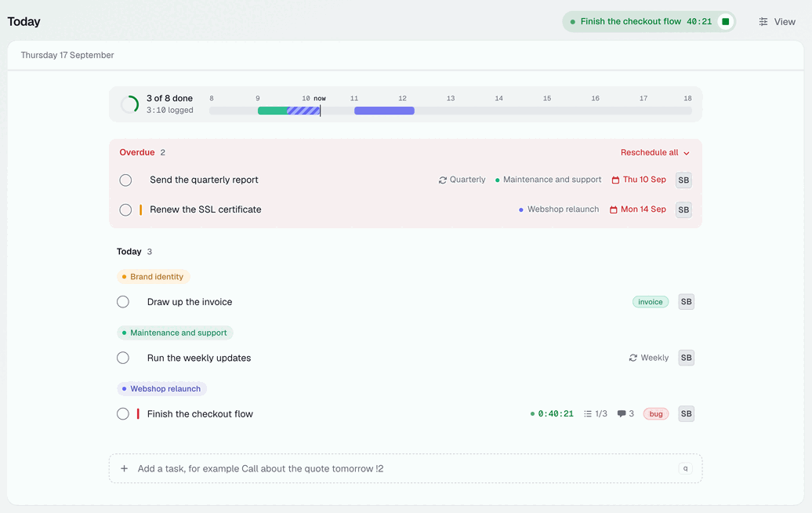Click the Thu 10 Sep due date
Viewport: 812px width, 513px height.
click(x=639, y=180)
